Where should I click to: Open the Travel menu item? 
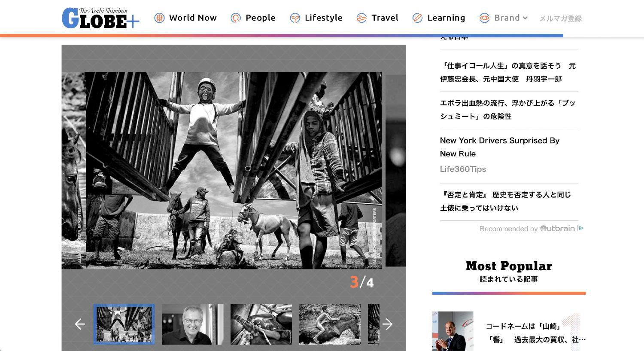click(385, 18)
